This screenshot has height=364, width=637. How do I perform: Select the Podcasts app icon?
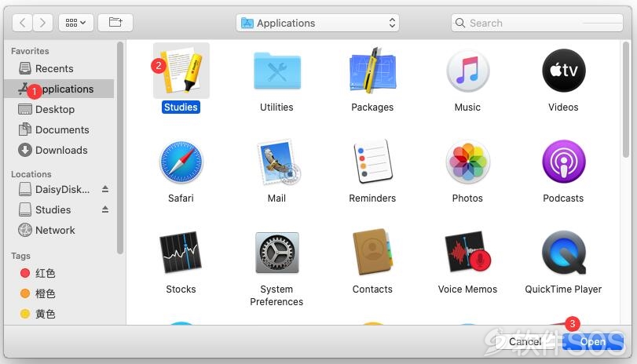coord(563,162)
